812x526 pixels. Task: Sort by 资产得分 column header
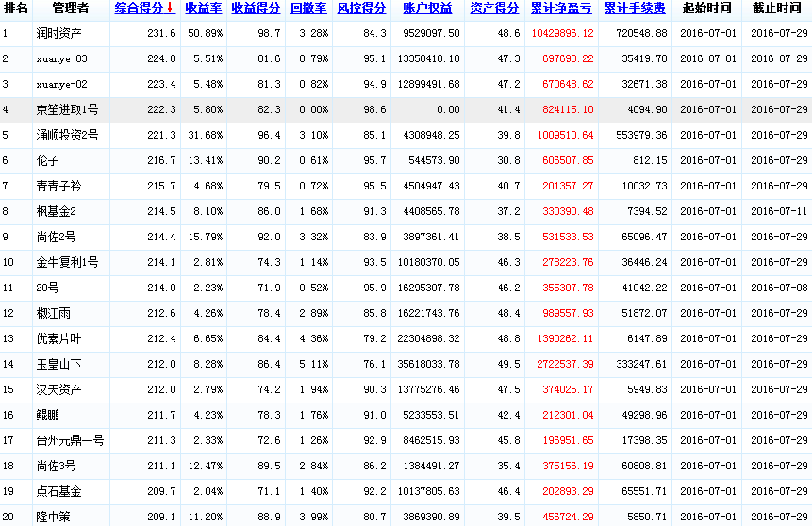(x=494, y=8)
